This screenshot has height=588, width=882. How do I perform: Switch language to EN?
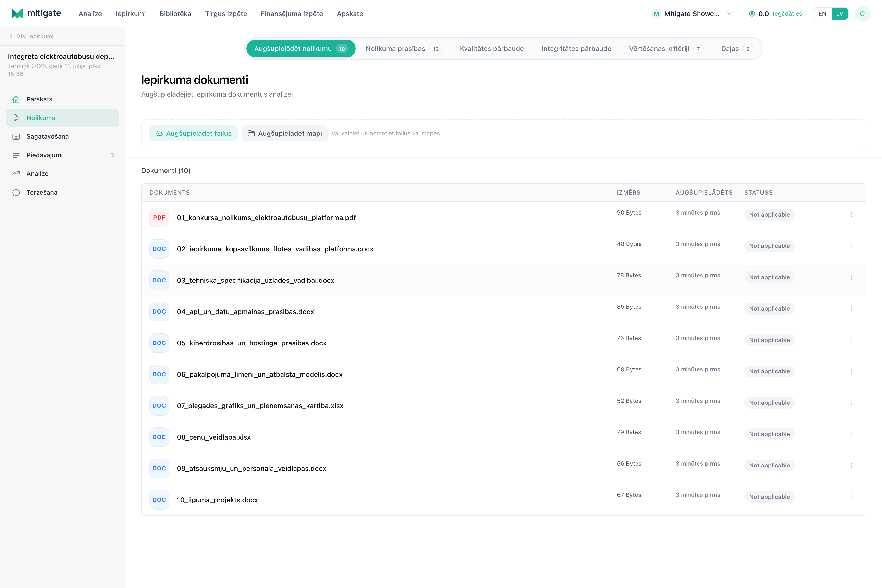tap(822, 14)
